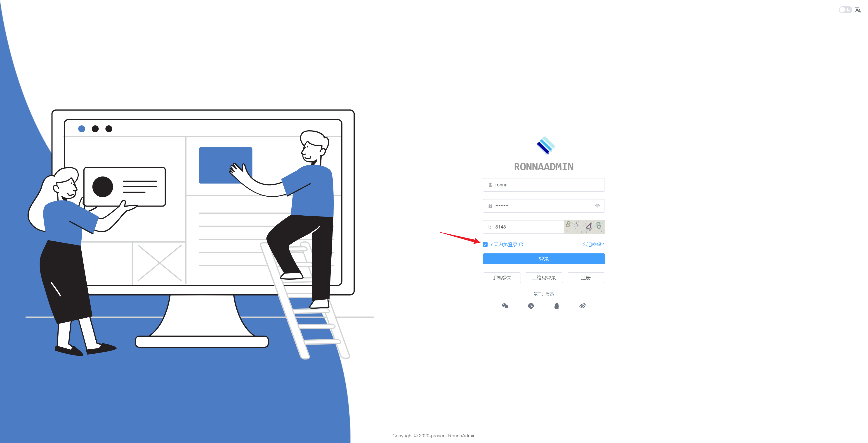This screenshot has width=868, height=443.
Task: Toggle the dark mode switch
Action: pyautogui.click(x=845, y=10)
